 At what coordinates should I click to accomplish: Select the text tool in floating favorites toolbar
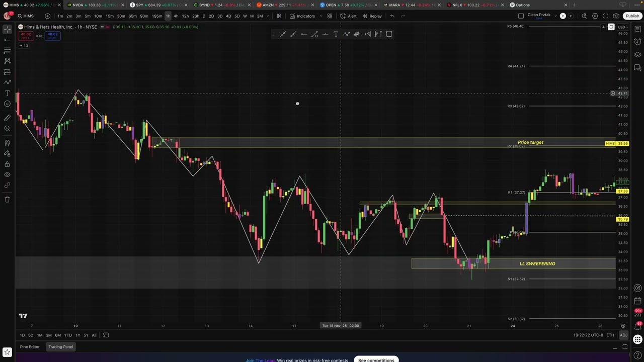(336, 34)
